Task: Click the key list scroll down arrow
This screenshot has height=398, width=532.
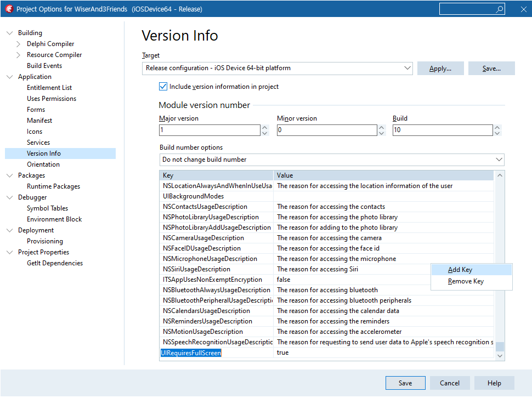Action: click(x=500, y=356)
